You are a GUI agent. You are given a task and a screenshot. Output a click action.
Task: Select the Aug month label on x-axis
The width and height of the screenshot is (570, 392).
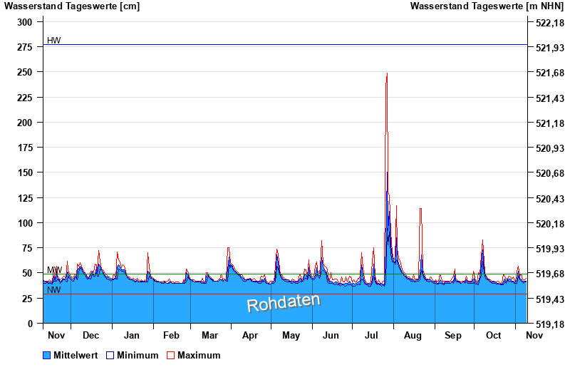(413, 335)
